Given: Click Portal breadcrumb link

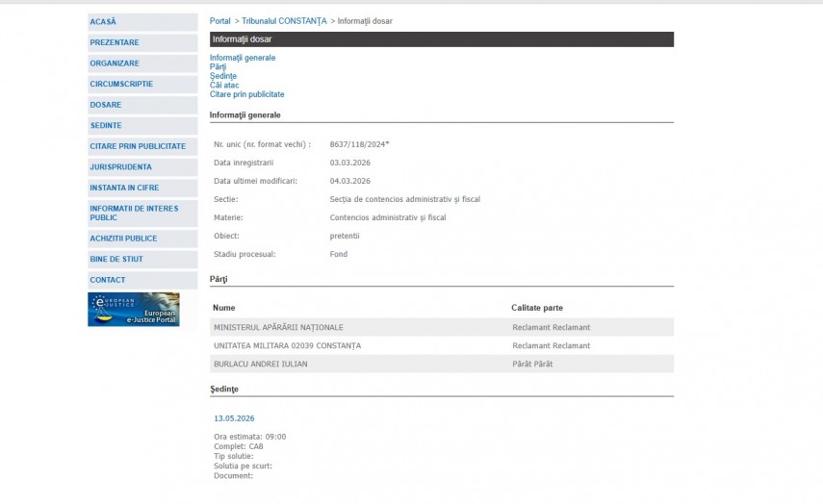Looking at the screenshot, I should (x=220, y=21).
